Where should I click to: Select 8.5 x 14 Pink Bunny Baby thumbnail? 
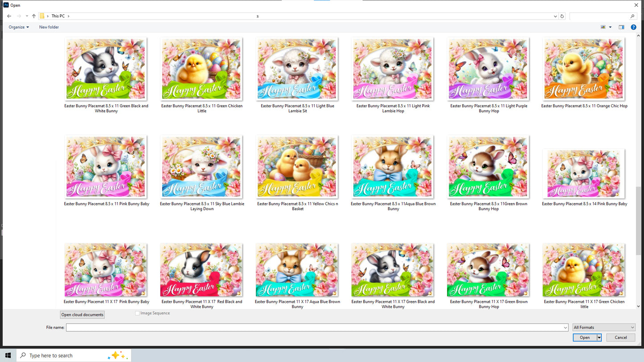[x=584, y=174]
